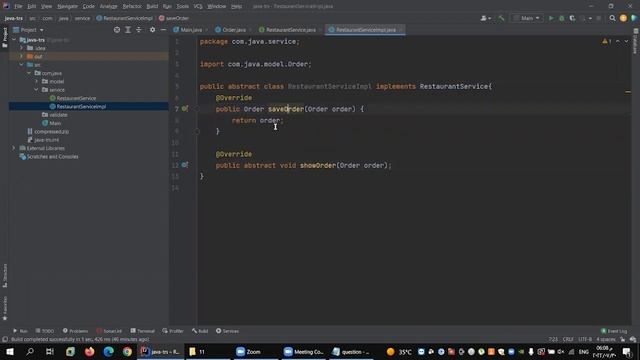The height and width of the screenshot is (360, 640).
Task: Expand External Libraries node
Action: tap(14, 148)
